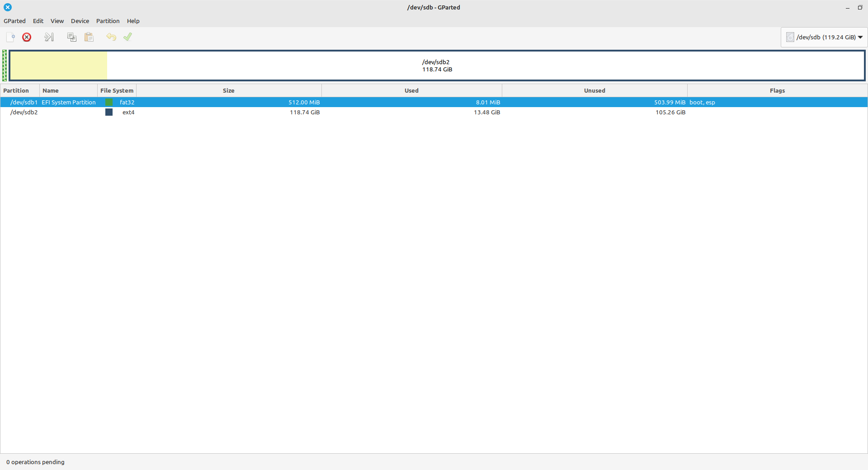Click the Flags column header
The image size is (868, 470).
coord(777,90)
